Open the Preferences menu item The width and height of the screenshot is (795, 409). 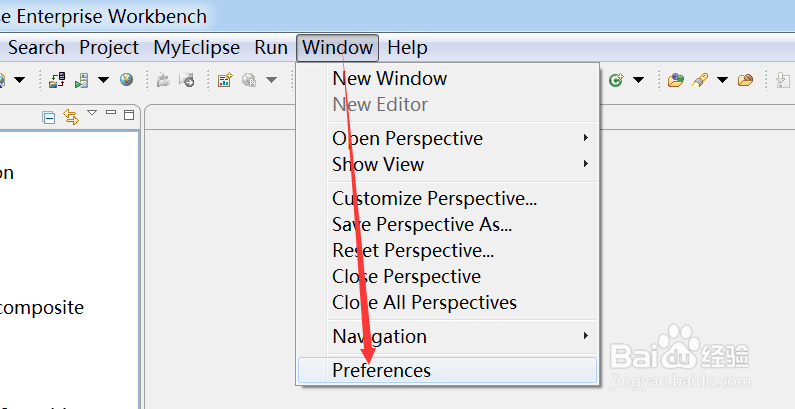tap(381, 370)
